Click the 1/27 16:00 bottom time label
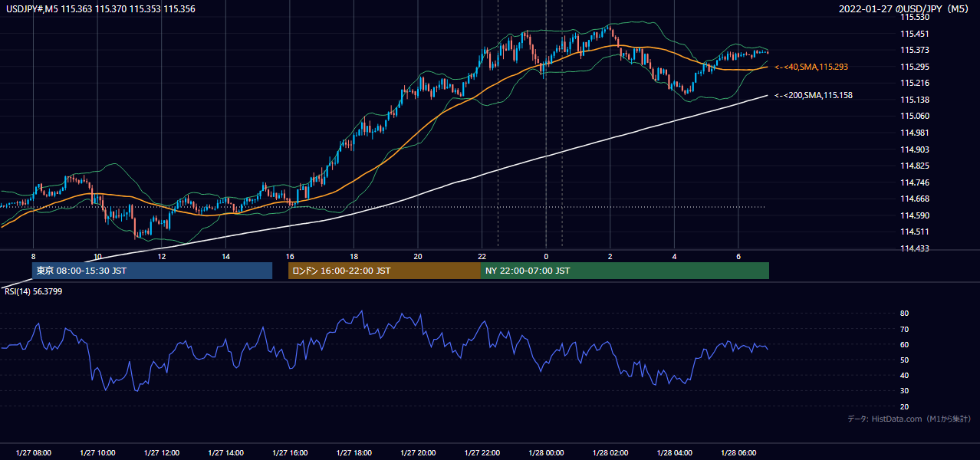 290,453
